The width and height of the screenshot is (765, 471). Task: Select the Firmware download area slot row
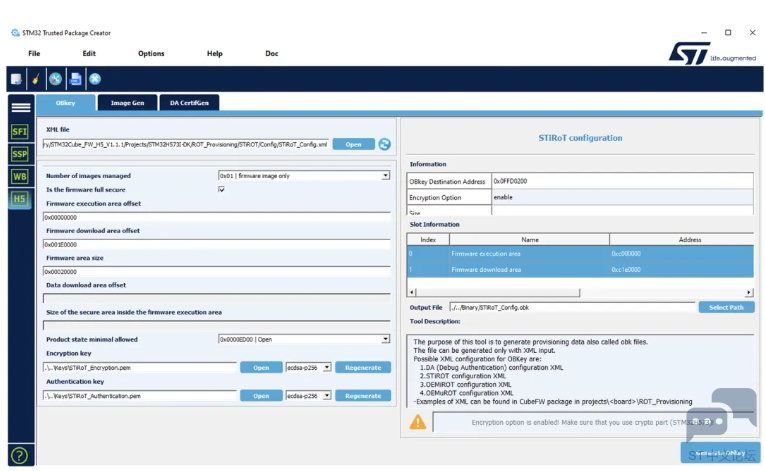580,269
